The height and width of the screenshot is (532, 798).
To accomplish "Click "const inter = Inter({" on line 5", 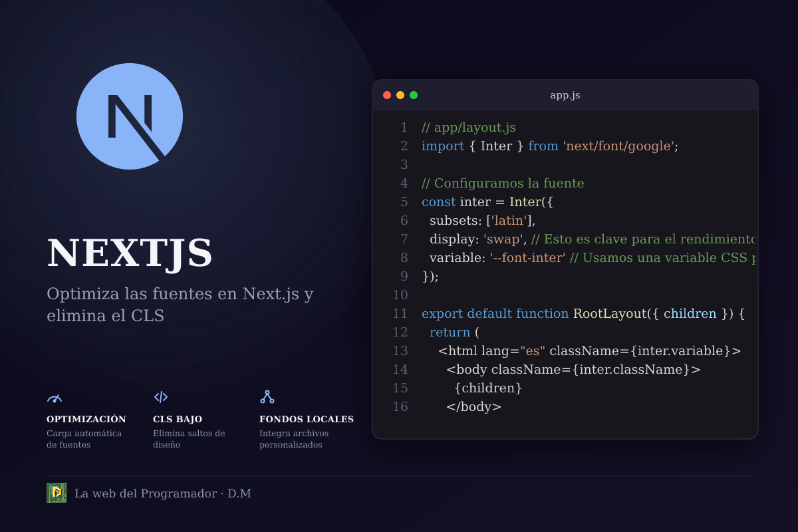I will [x=487, y=202].
